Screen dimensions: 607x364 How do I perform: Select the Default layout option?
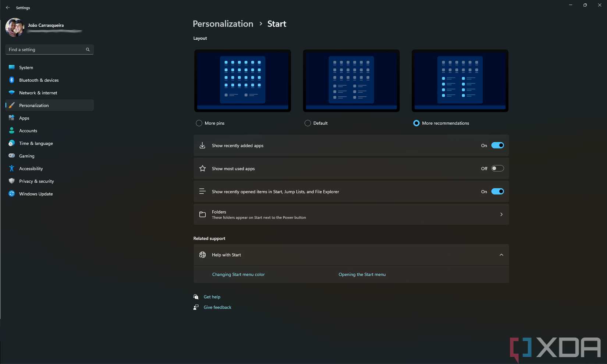[307, 123]
